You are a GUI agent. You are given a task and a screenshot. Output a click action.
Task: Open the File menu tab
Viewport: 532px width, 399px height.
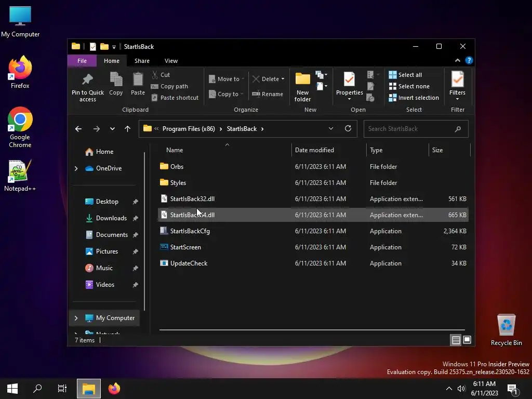pos(82,61)
